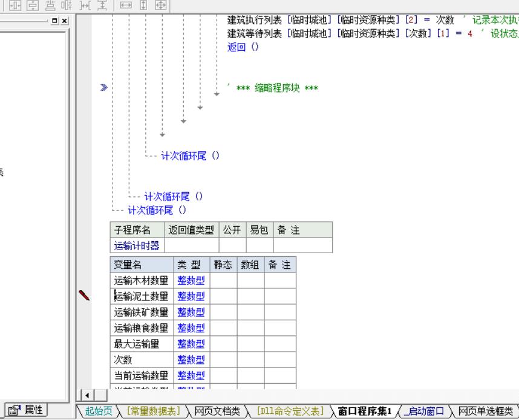The width and height of the screenshot is (519, 420).
Task: Select variable name 最大运输量
Action: [x=137, y=344]
